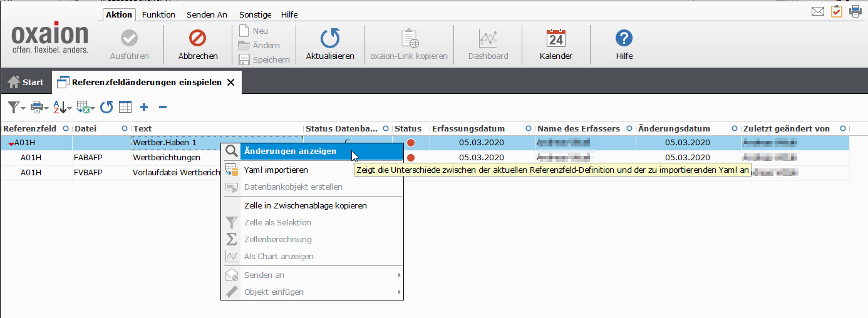868x318 pixels.
Task: Click the envelope mail icon at top right
Action: coord(817,11)
